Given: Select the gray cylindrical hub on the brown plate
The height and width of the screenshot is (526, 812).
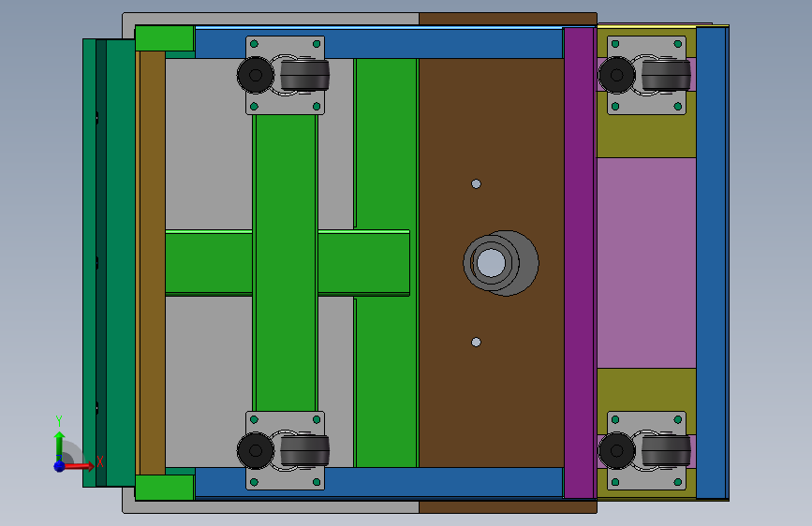Looking at the screenshot, I should 501,263.
